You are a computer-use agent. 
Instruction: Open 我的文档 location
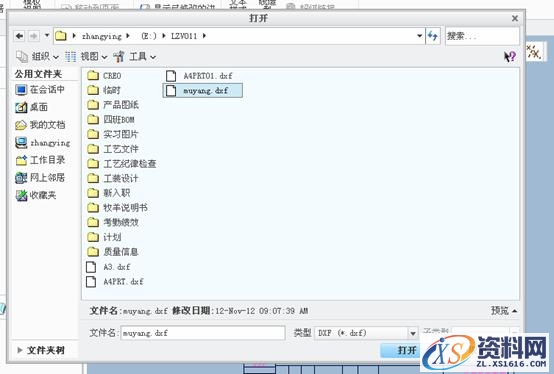coord(40,125)
